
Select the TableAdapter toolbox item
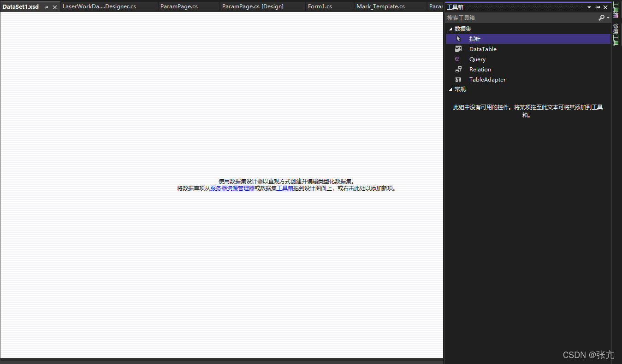487,80
